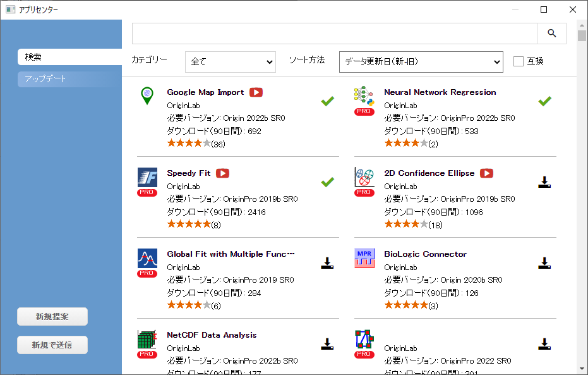Open Global Fit with Multiple Func title
This screenshot has width=588, height=375.
point(231,254)
